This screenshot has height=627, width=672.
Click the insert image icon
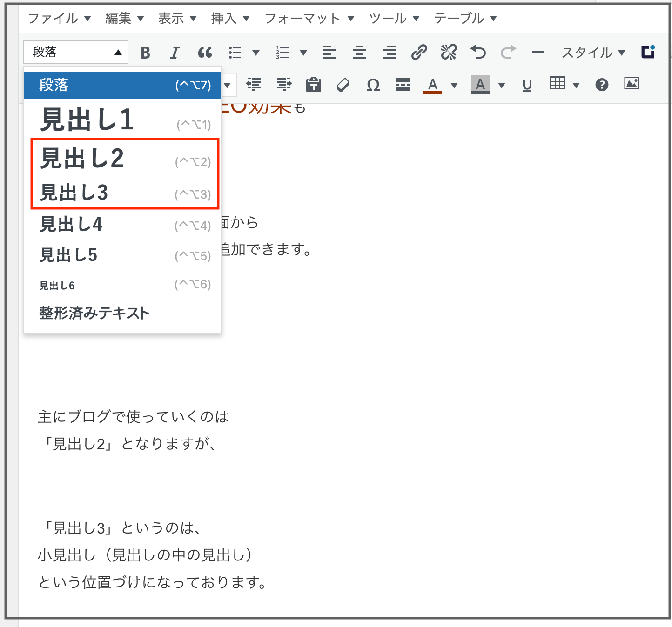[x=632, y=84]
